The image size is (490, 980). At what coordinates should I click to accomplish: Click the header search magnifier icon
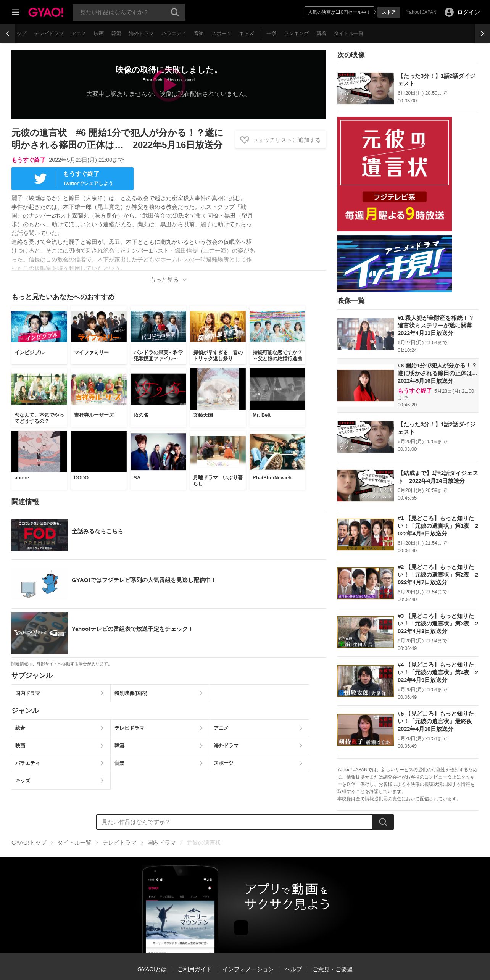pos(174,12)
